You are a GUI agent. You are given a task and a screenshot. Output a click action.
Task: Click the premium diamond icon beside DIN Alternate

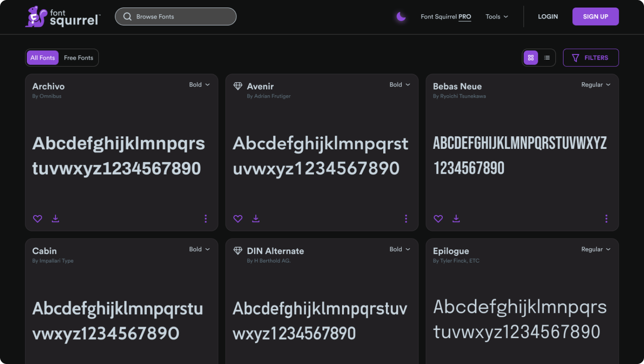238,251
